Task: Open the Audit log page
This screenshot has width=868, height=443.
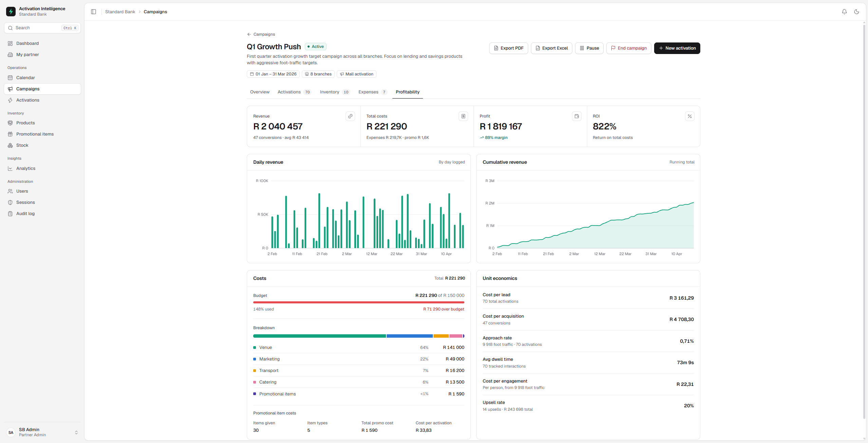Action: click(x=42, y=214)
